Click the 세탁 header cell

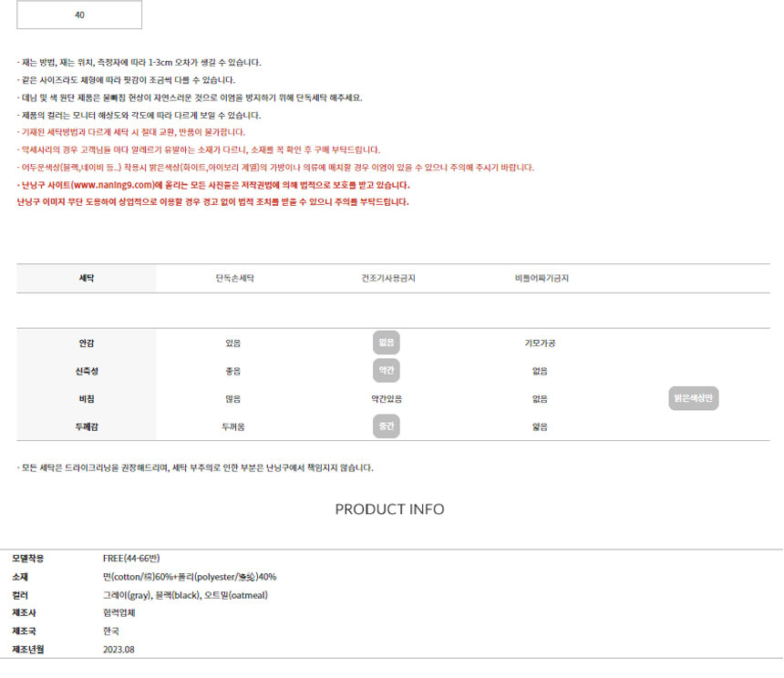point(87,278)
